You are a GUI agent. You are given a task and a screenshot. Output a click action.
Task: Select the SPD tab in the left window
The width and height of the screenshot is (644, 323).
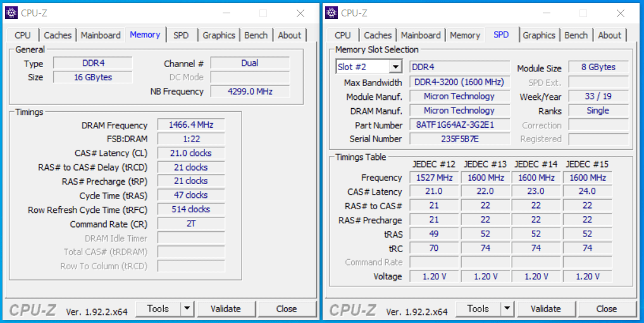coord(181,35)
